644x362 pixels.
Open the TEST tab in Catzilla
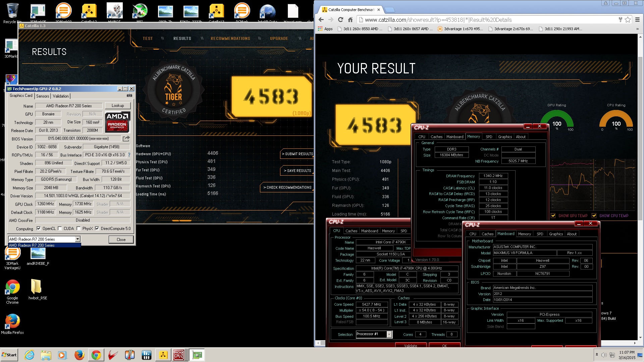point(148,39)
